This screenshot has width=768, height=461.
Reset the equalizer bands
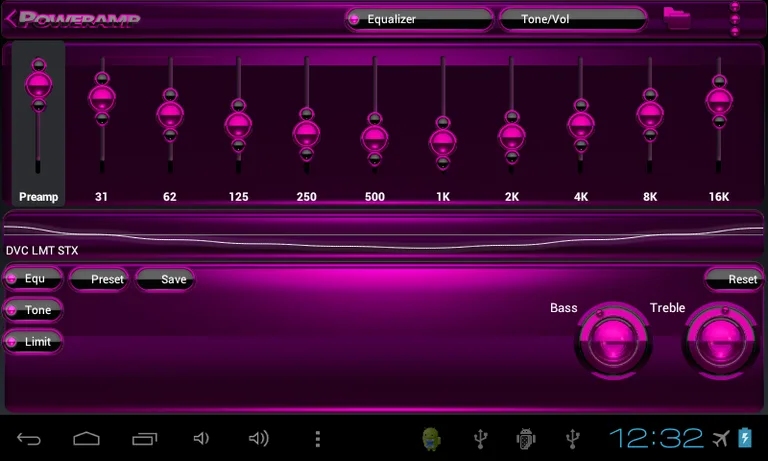click(x=733, y=279)
